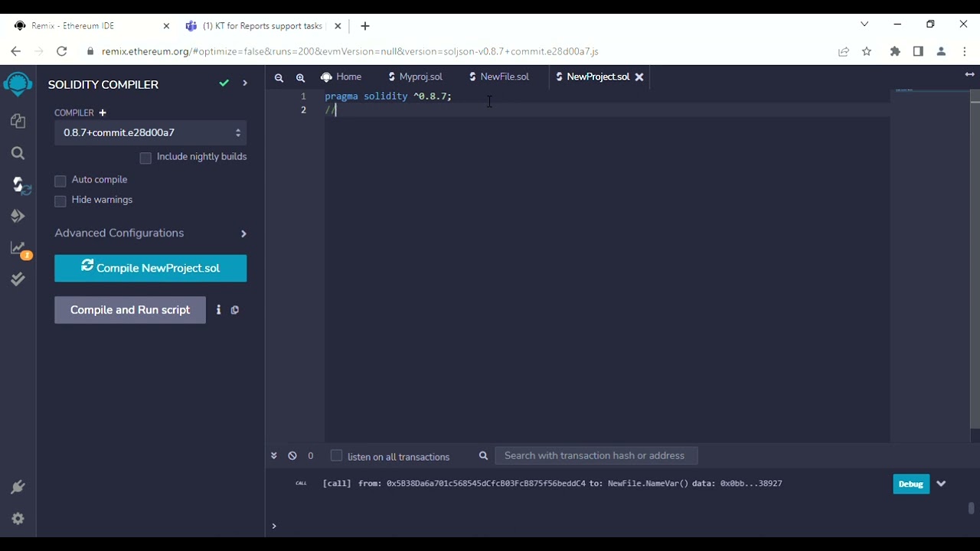Zoom in the editor font
This screenshot has width=980, height=551.
pos(300,77)
